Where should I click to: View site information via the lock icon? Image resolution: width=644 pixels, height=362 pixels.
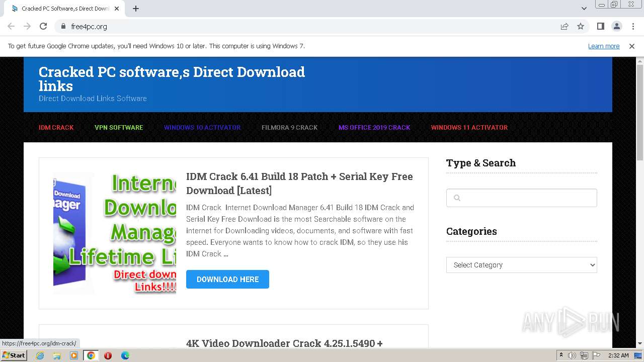(63, 26)
